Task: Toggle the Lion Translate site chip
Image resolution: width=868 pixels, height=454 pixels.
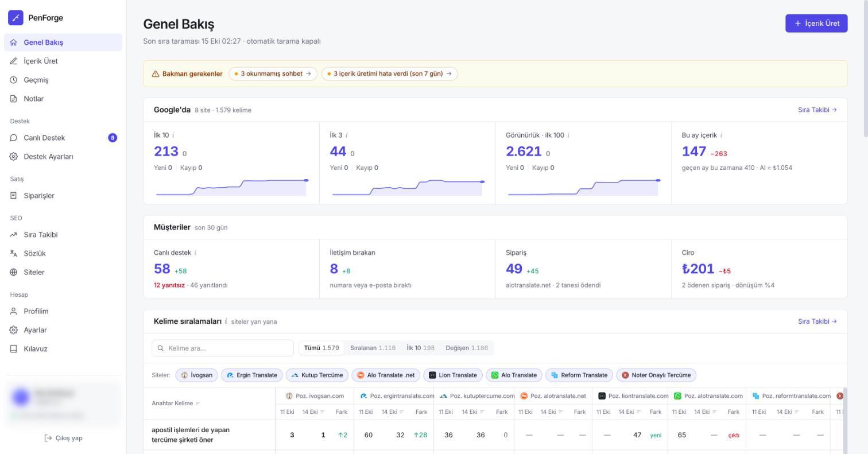Action: point(453,375)
